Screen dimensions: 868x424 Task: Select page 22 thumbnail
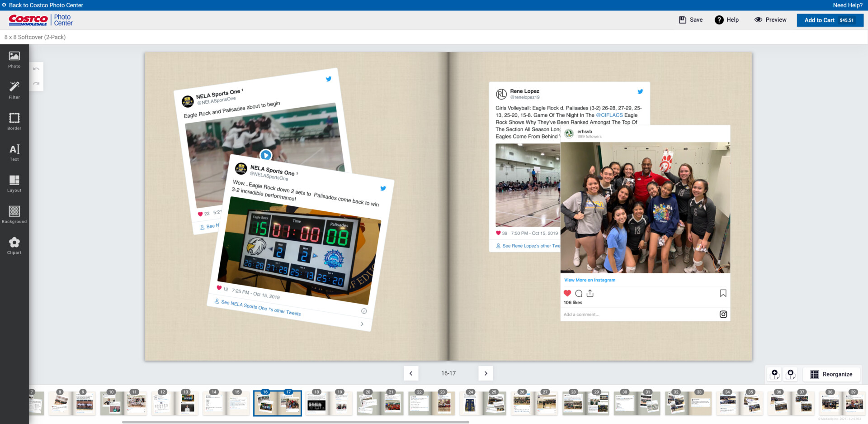tap(420, 403)
